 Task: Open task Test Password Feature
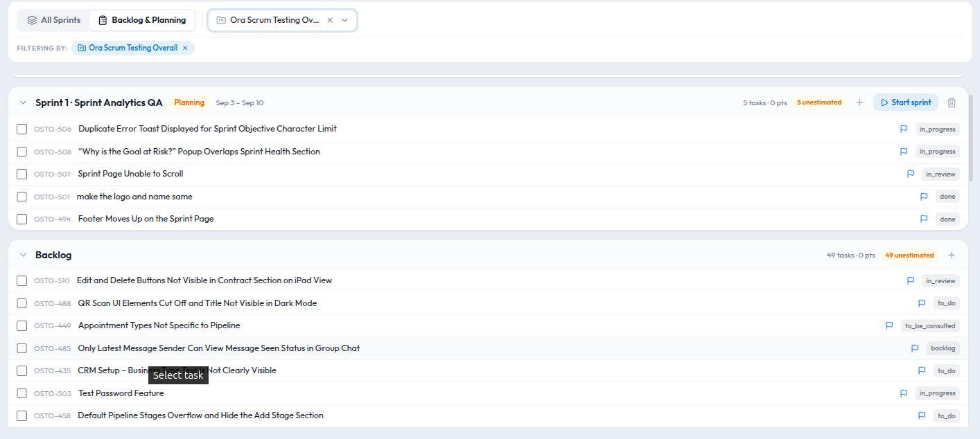point(121,393)
